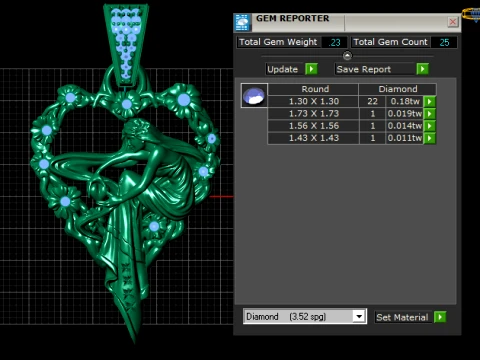Click the 0.019tw weight cell
The width and height of the screenshot is (480, 360).
pyautogui.click(x=405, y=114)
